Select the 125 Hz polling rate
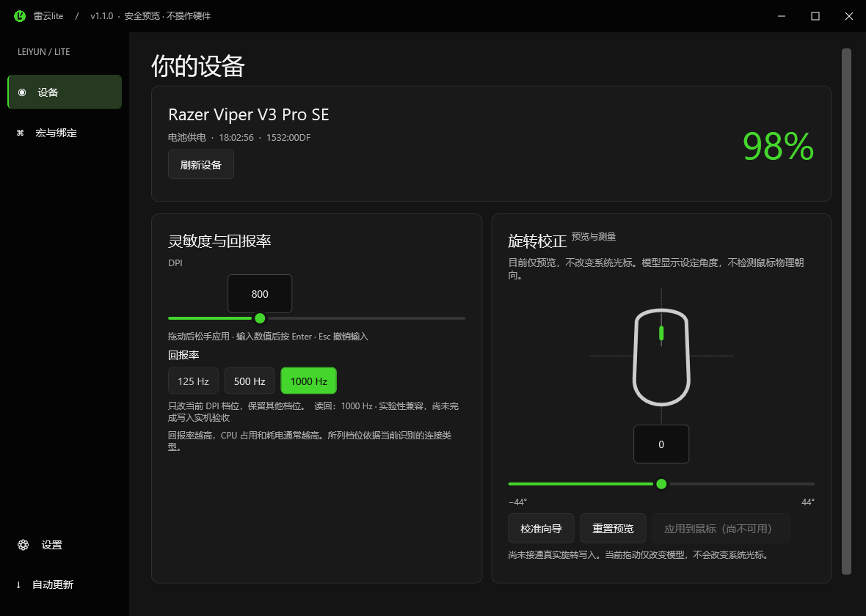Image resolution: width=866 pixels, height=616 pixels. click(193, 381)
